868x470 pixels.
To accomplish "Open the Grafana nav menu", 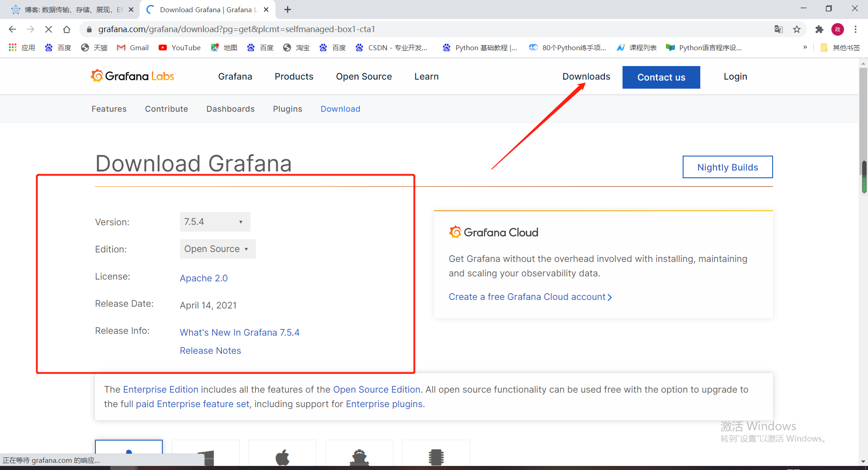I will point(235,76).
